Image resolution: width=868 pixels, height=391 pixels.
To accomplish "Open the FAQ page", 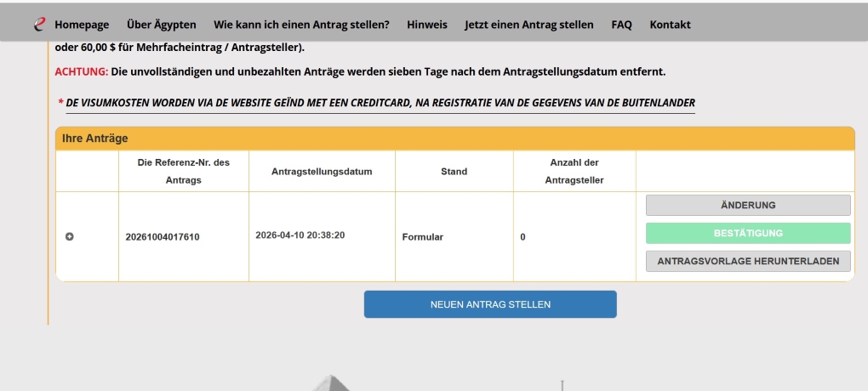I will click(x=621, y=25).
